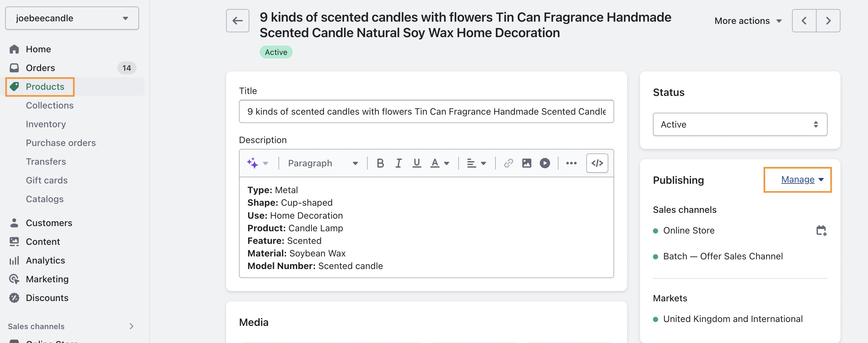Viewport: 868px width, 343px height.
Task: Click United Kingdom and International market
Action: click(x=733, y=319)
